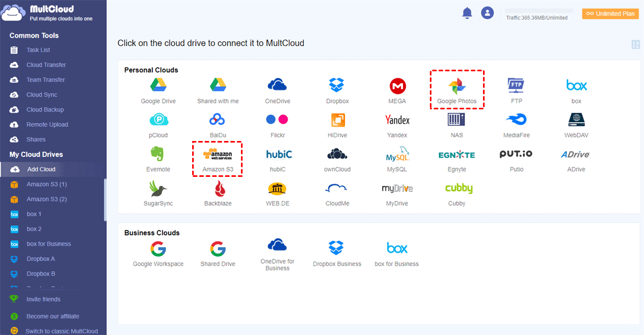Open the user account avatar
The width and height of the screenshot is (644, 335).
pos(487,13)
